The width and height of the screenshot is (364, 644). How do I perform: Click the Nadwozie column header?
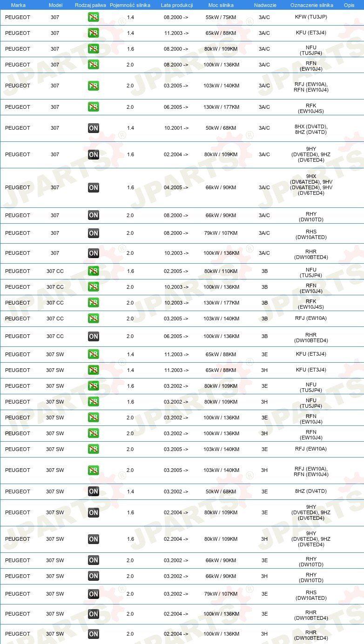click(265, 5)
